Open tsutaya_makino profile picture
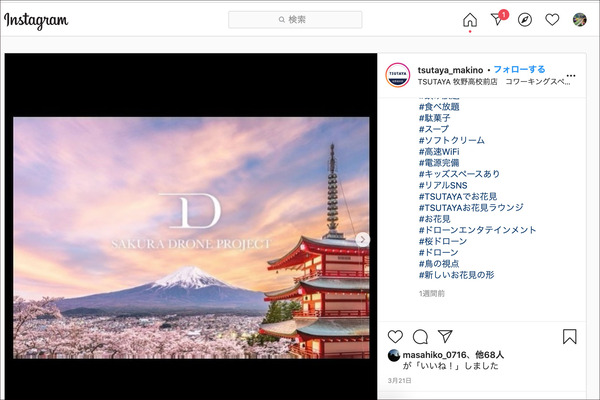 tap(398, 75)
